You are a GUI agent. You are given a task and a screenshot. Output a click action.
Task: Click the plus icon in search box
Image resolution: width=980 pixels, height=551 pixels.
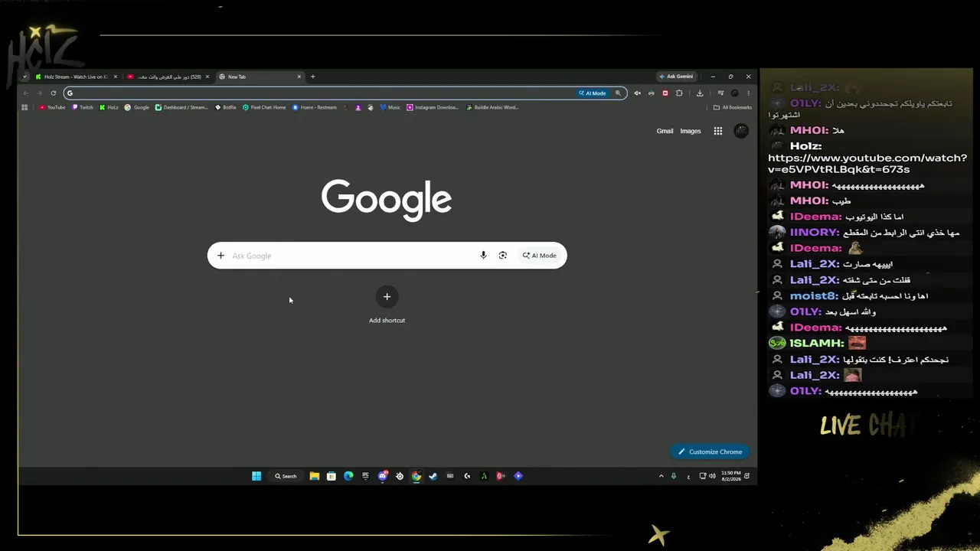coord(220,256)
